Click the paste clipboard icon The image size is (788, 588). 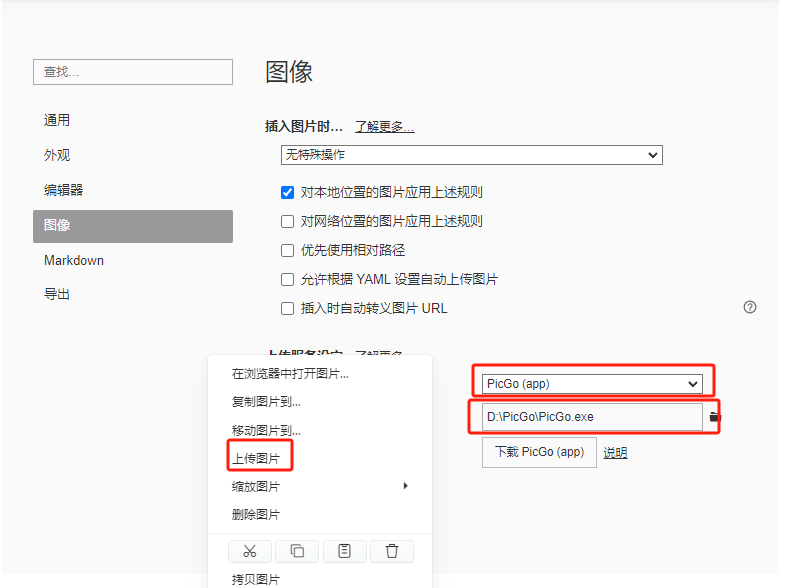point(344,551)
